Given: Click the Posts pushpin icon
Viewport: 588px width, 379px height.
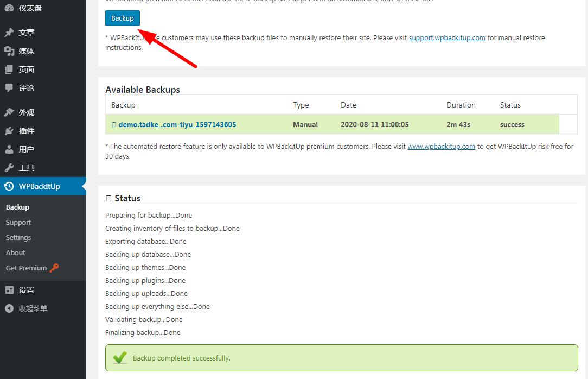Looking at the screenshot, I should click(9, 33).
